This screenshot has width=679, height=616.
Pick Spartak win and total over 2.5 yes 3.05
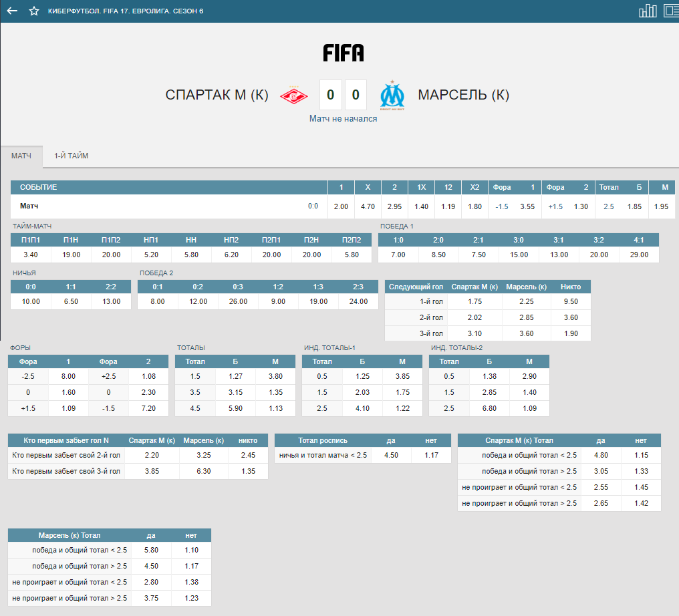click(x=601, y=471)
